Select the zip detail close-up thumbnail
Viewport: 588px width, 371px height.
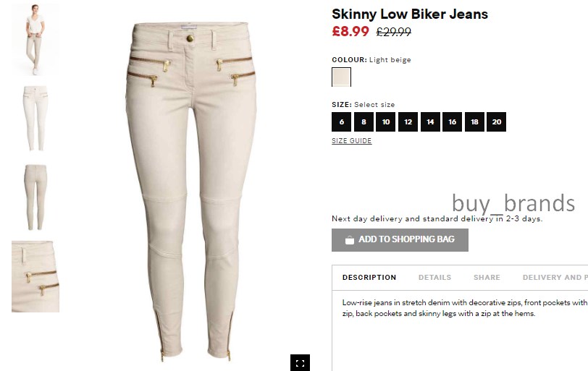coord(35,276)
